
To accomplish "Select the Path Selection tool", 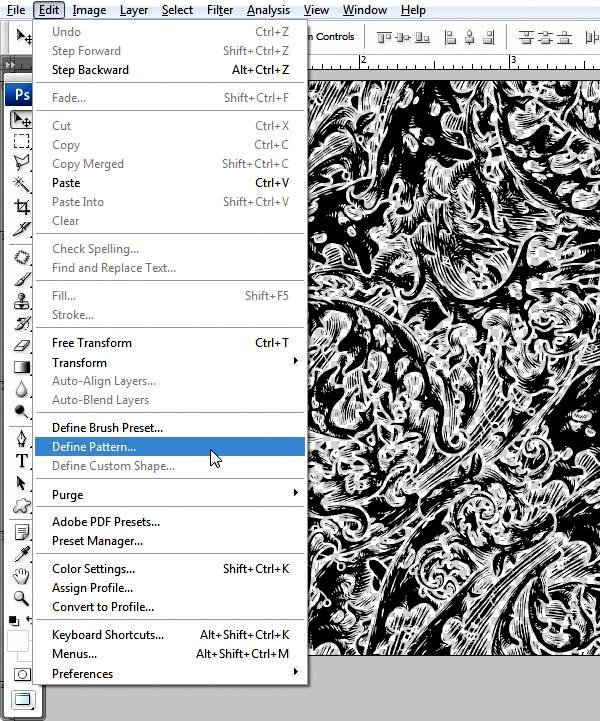I will pyautogui.click(x=21, y=483).
